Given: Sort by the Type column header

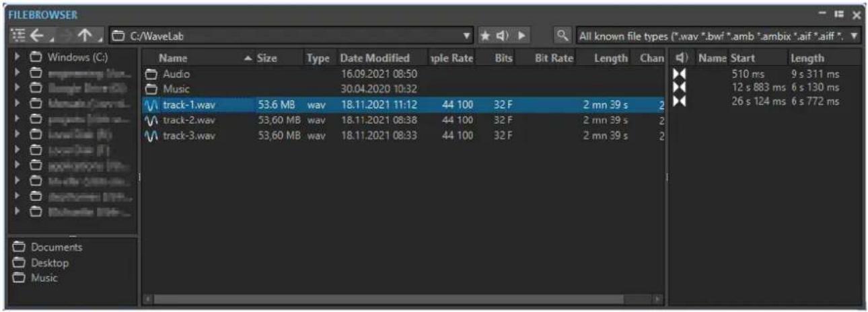Looking at the screenshot, I should pyautogui.click(x=318, y=58).
